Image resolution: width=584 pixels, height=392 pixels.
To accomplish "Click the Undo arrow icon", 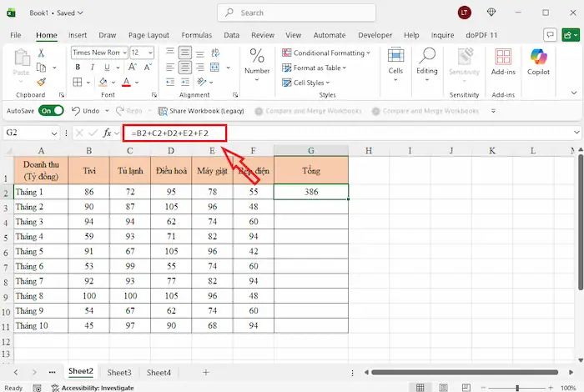I will tap(76, 110).
